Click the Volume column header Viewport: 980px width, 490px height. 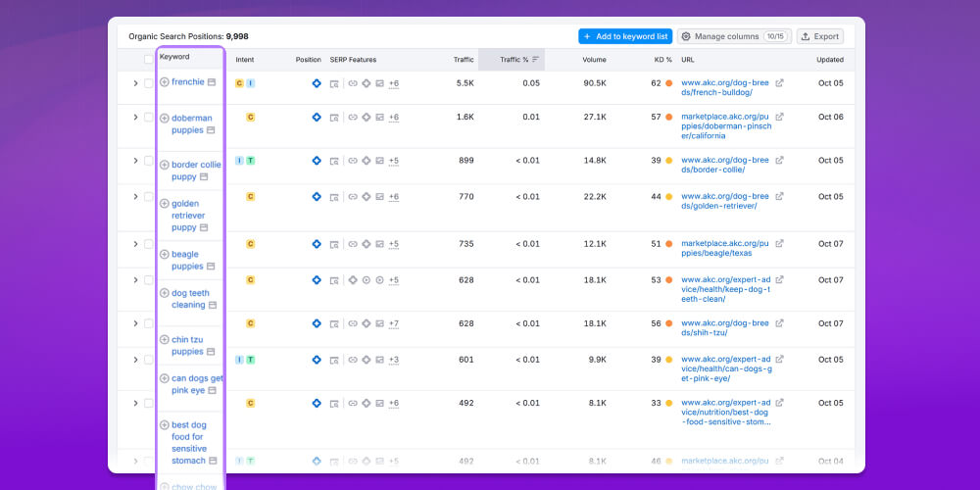coord(594,60)
